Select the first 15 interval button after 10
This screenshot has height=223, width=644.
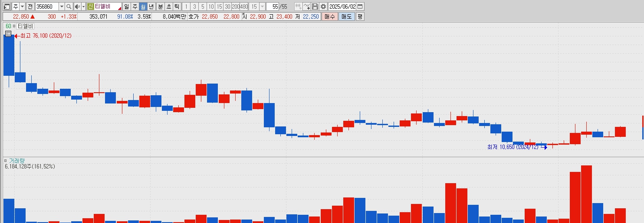[219, 6]
